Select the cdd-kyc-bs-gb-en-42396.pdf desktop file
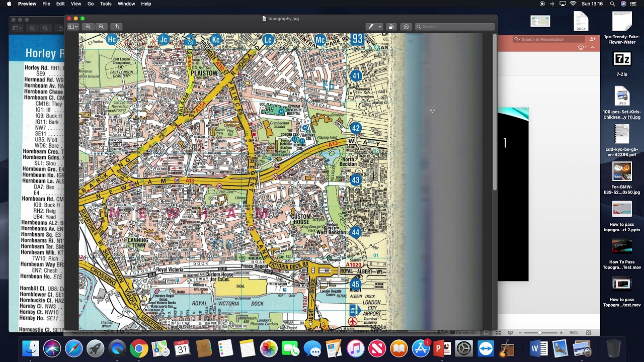The height and width of the screenshot is (362, 644). [622, 141]
